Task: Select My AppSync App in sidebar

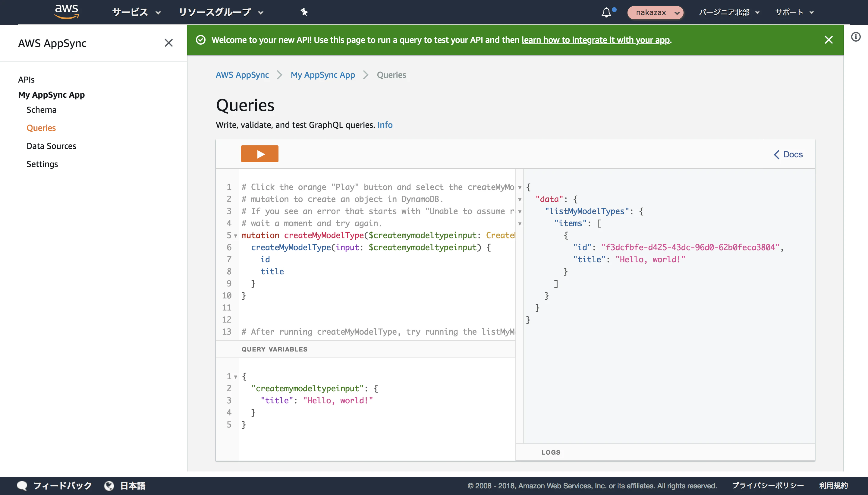Action: 51,95
